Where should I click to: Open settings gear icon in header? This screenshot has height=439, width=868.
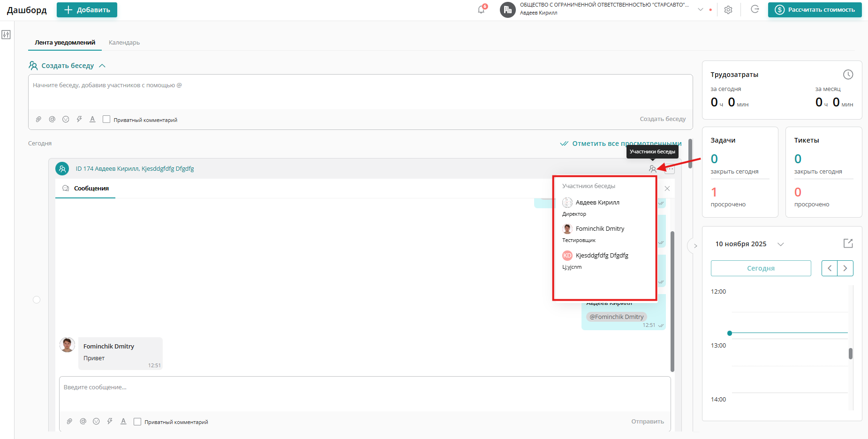[728, 10]
